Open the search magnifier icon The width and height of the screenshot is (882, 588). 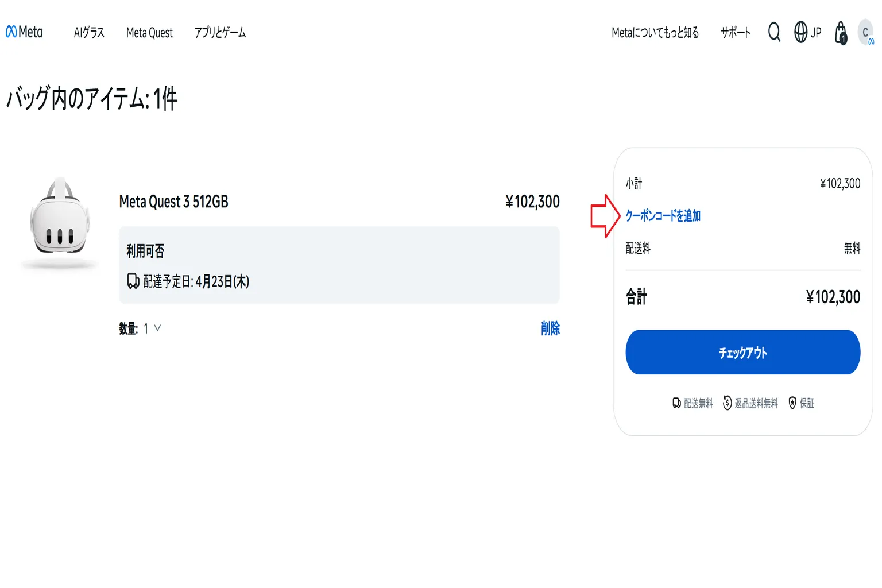(x=774, y=32)
